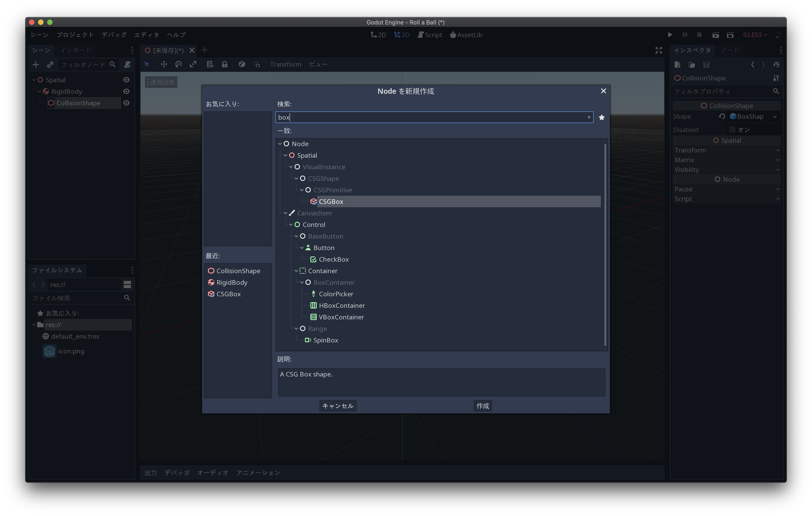This screenshot has height=516, width=812.
Task: Open the 出力 bottom panel
Action: point(151,473)
